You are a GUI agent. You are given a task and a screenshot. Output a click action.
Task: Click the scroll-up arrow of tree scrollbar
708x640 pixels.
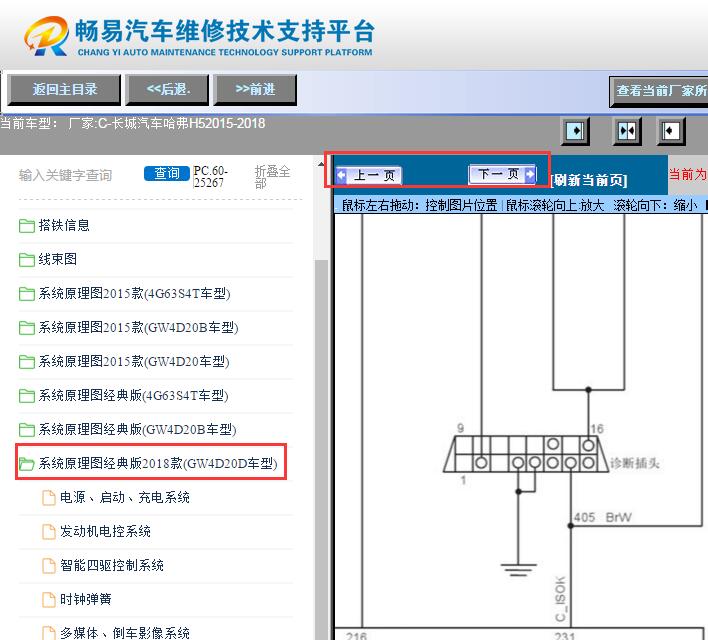click(321, 164)
